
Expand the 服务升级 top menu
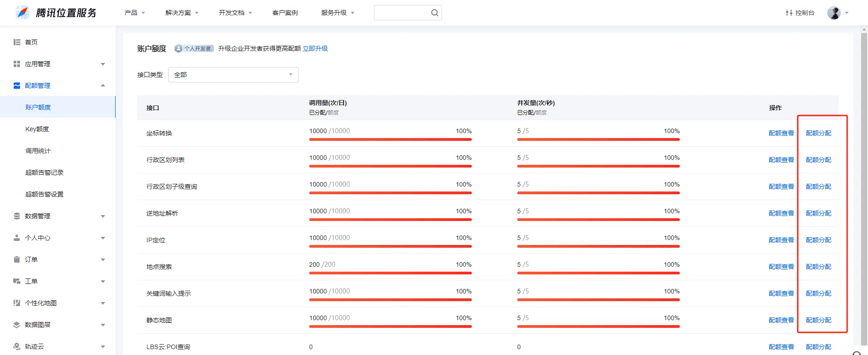(338, 13)
